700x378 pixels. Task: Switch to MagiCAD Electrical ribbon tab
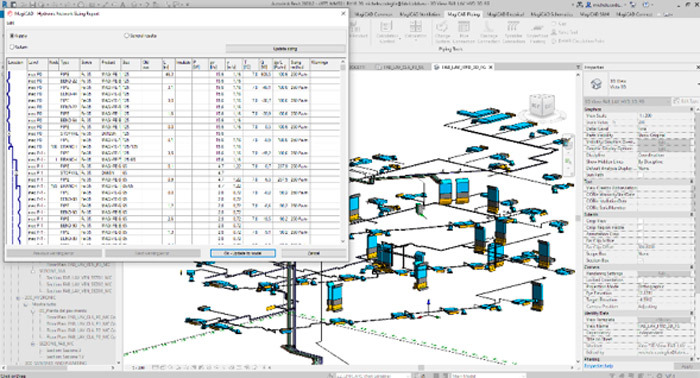point(505,14)
